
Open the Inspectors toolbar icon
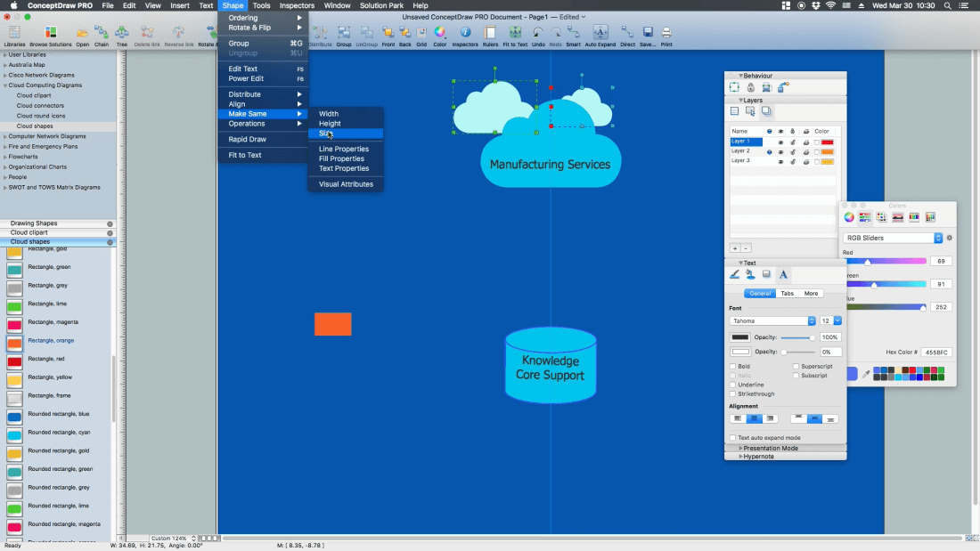point(464,35)
